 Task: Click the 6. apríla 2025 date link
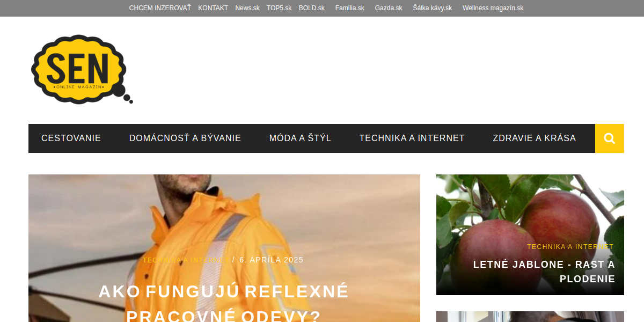(x=272, y=260)
